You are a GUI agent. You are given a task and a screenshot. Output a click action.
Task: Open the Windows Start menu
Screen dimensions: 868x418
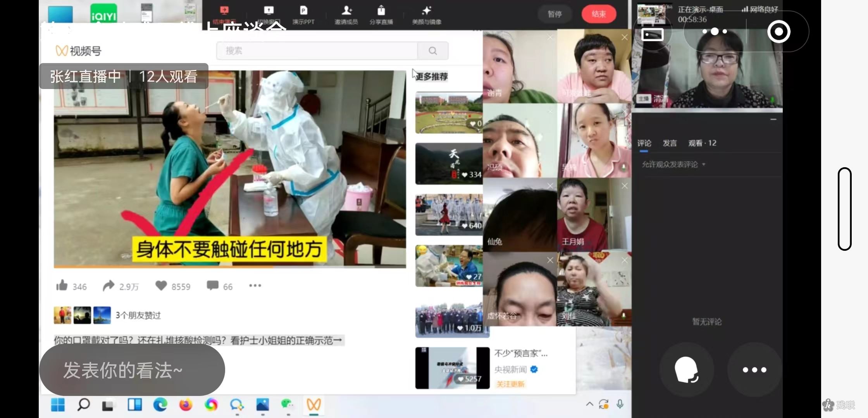click(x=58, y=405)
